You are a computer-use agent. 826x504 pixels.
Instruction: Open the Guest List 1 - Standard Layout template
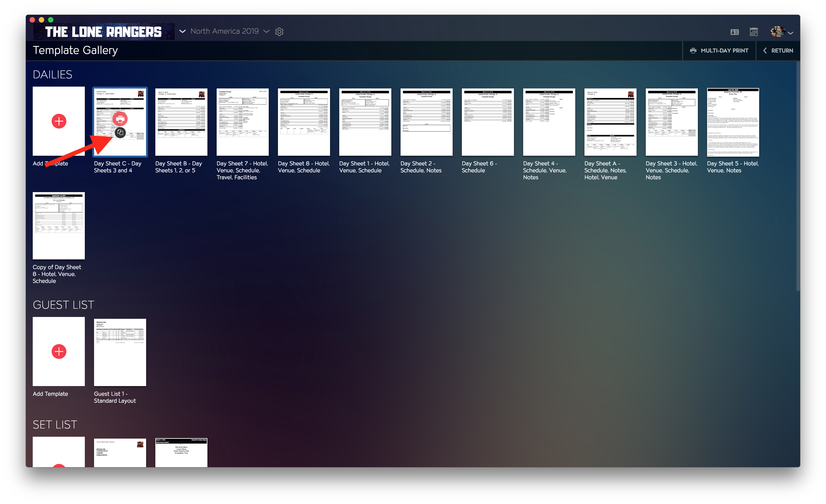tap(120, 352)
